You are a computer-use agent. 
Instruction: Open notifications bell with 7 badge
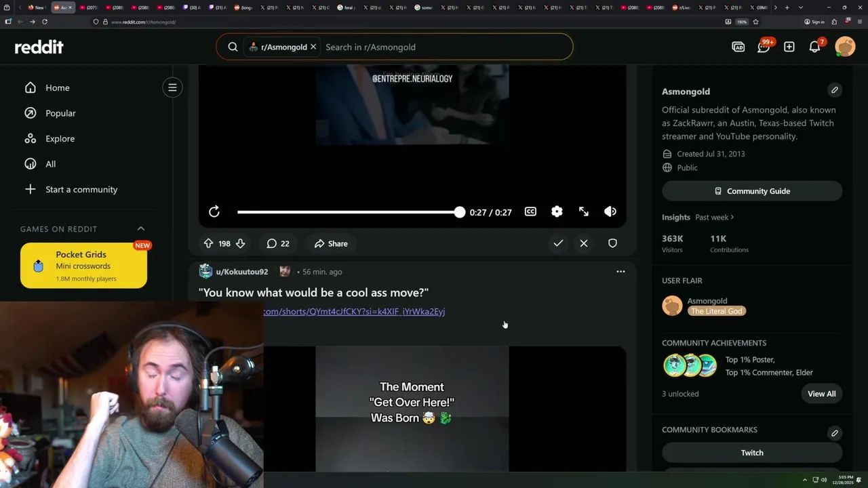point(815,47)
